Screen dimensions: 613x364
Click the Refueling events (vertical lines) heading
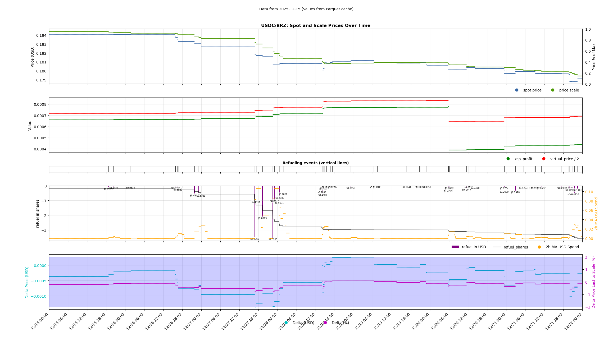click(315, 163)
